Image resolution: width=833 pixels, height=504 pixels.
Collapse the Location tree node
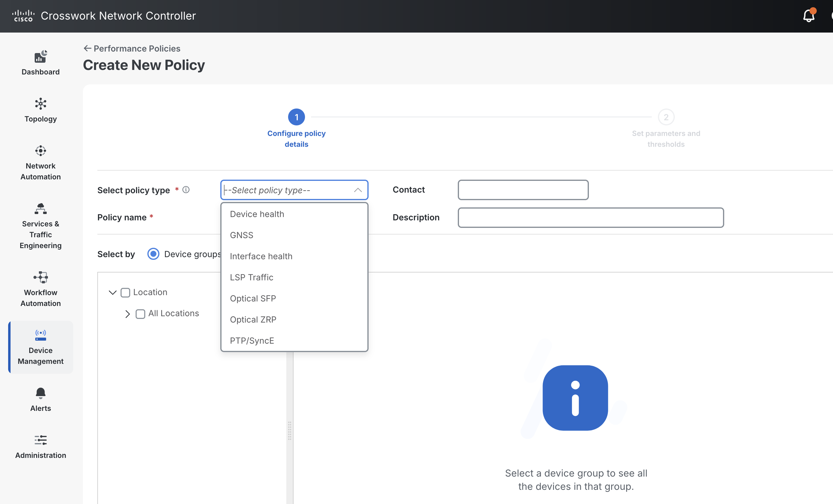(x=113, y=292)
